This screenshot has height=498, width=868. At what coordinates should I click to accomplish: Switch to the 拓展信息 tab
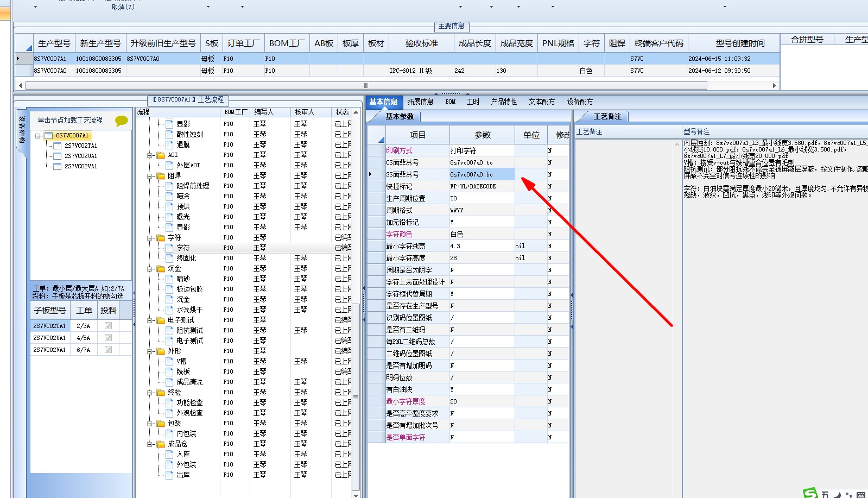tap(420, 102)
